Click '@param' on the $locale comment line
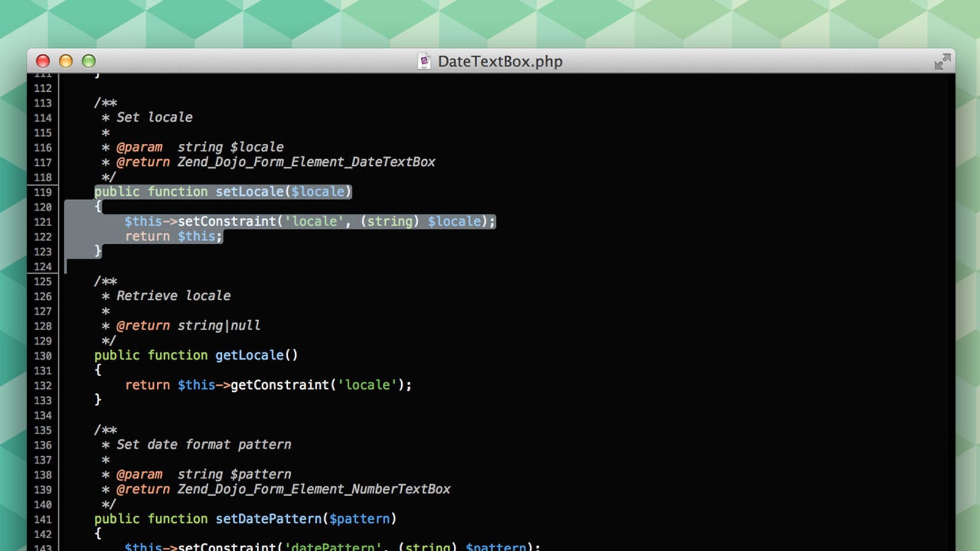 (140, 147)
